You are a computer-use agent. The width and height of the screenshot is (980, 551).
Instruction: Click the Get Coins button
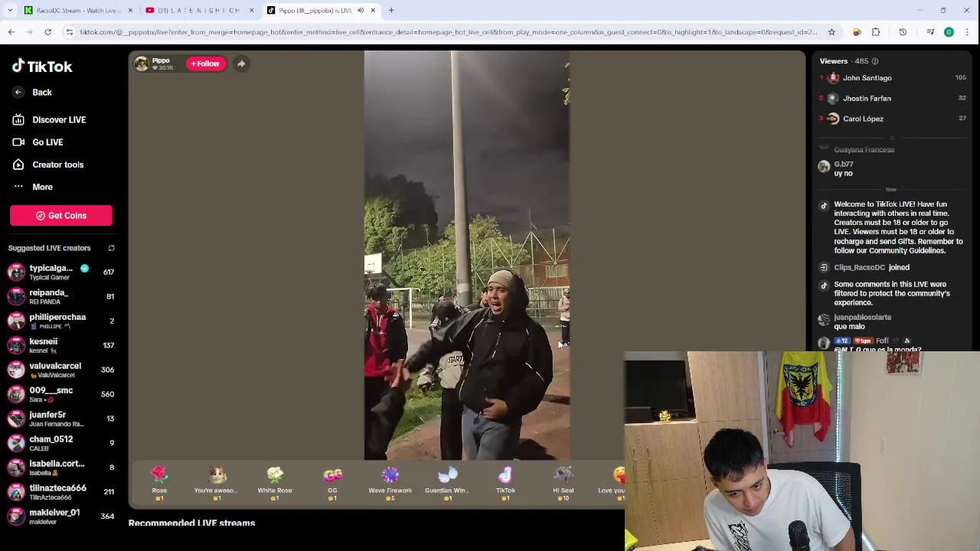coord(61,216)
